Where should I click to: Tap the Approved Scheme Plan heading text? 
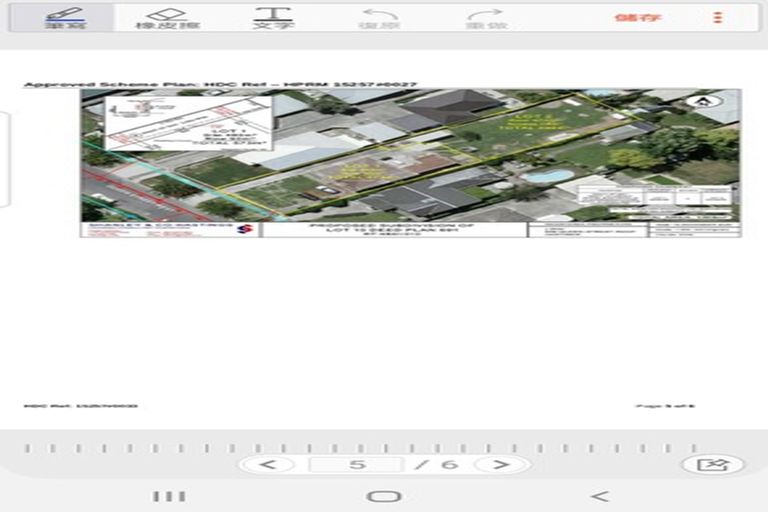[220, 85]
